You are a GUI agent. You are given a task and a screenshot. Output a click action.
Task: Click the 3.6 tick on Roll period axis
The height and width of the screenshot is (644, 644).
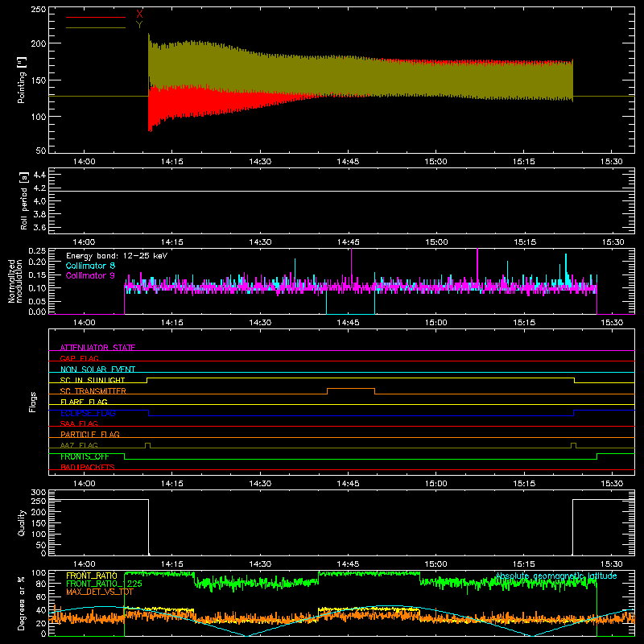pos(39,228)
